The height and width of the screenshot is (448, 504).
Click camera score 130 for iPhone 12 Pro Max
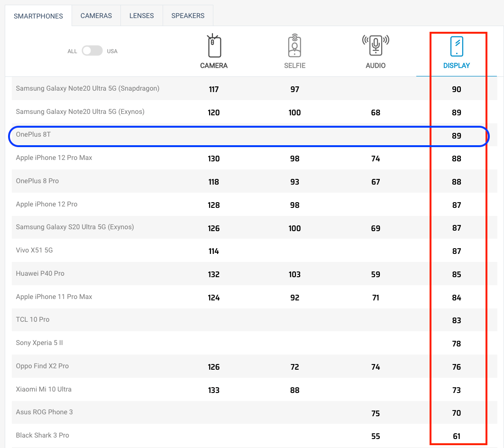[214, 159]
